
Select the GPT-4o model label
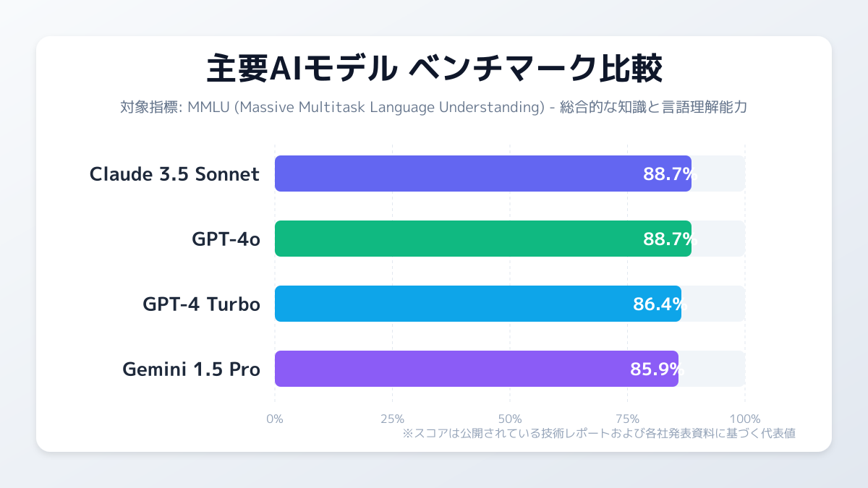point(226,239)
